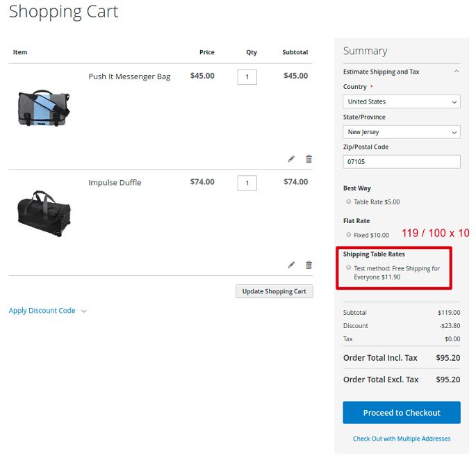This screenshot has width=476, height=465.
Task: Click the Impulse Duffle product name link
Action: [115, 183]
